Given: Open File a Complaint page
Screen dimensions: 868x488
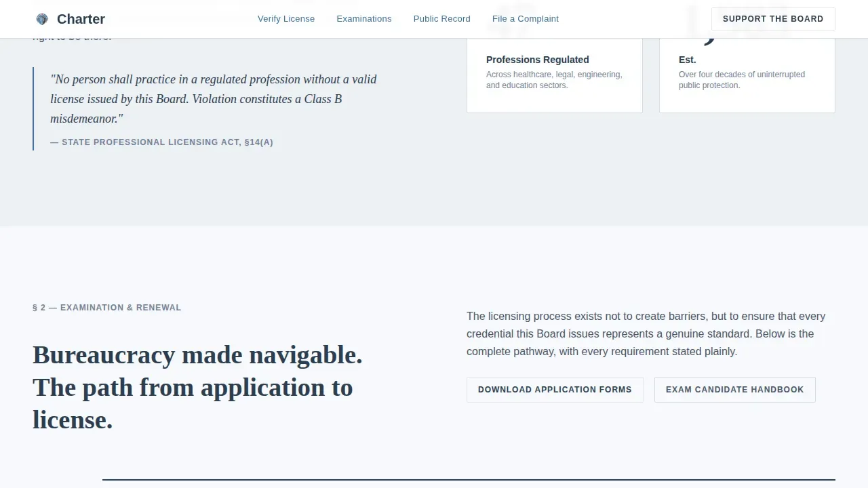Looking at the screenshot, I should pos(526,19).
